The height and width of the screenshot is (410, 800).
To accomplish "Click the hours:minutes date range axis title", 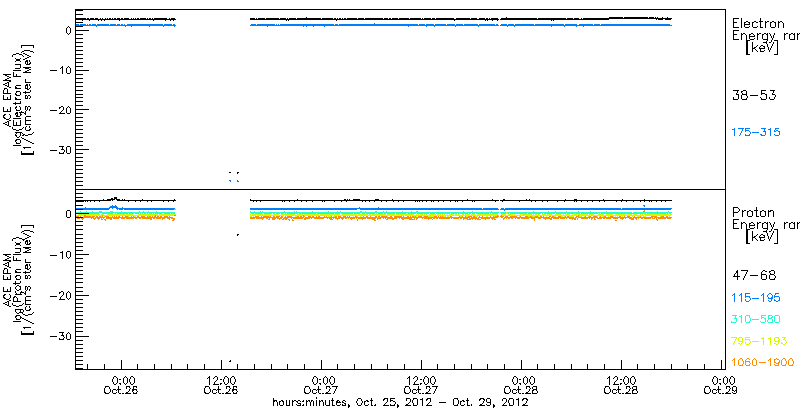I will (x=400, y=402).
